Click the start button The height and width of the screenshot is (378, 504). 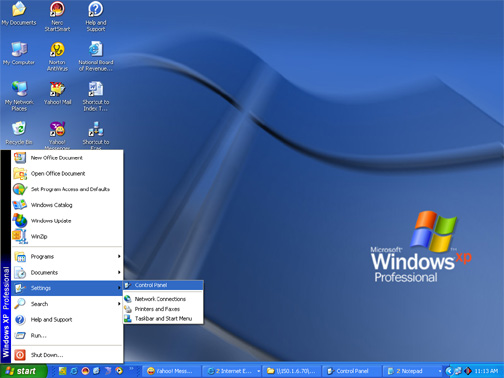[24, 371]
